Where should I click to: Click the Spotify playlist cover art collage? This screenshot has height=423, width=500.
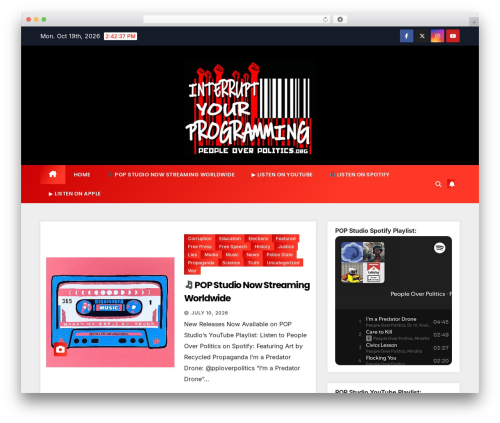click(x=363, y=262)
